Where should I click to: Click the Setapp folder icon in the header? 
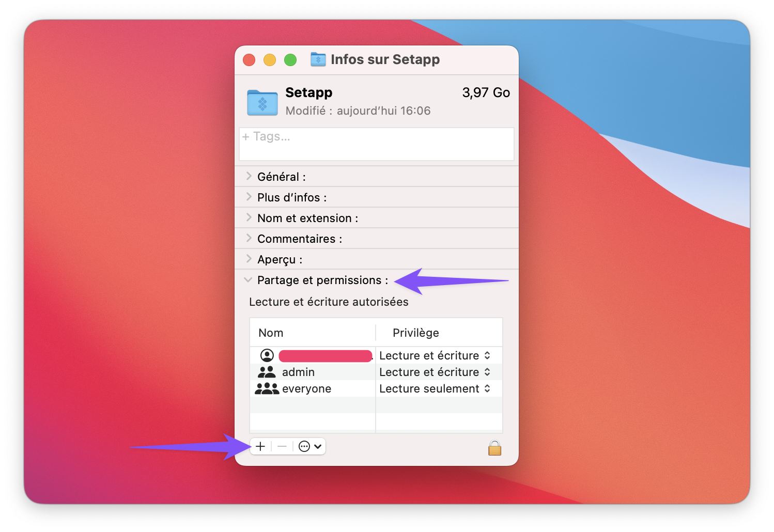[x=262, y=102]
